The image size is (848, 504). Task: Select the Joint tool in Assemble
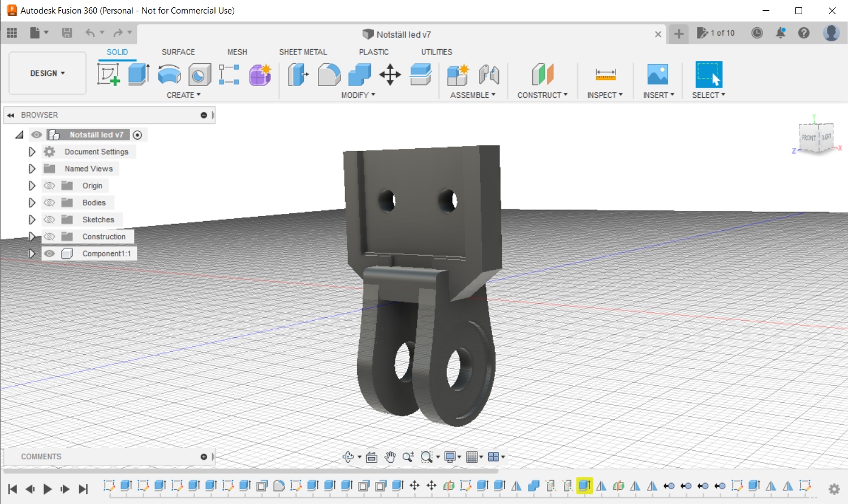click(x=489, y=74)
